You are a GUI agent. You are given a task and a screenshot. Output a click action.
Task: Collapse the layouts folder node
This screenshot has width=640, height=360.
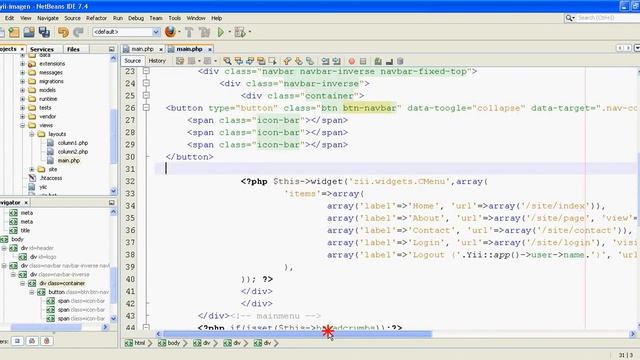31,134
